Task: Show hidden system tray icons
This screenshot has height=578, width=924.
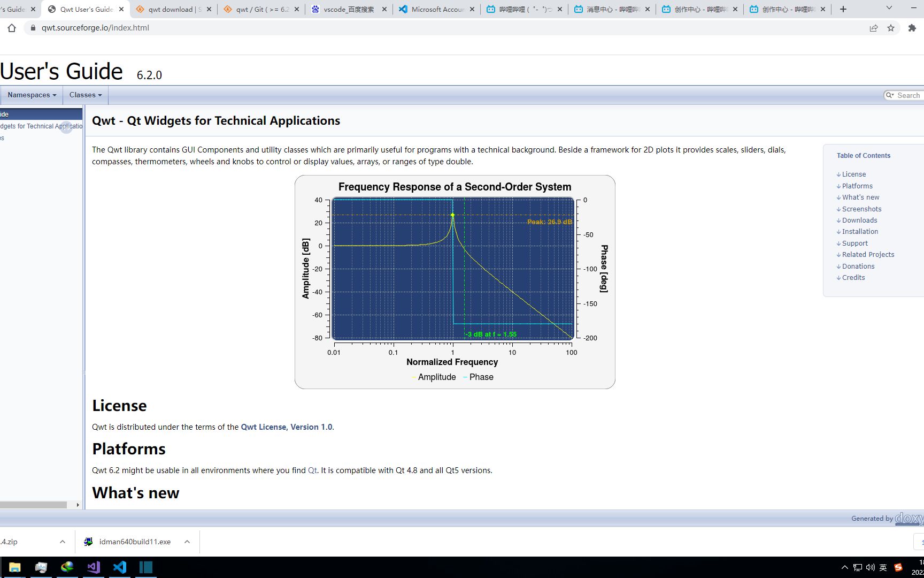Action: coord(845,567)
